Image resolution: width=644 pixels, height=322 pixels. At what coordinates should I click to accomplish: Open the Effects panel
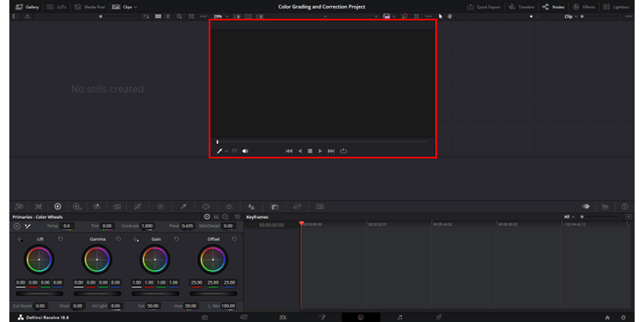click(x=584, y=7)
